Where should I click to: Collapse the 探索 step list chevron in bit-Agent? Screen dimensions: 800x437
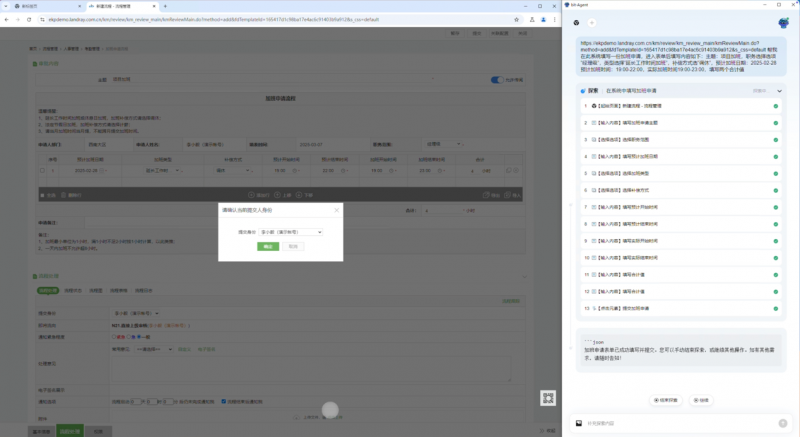[x=779, y=91]
